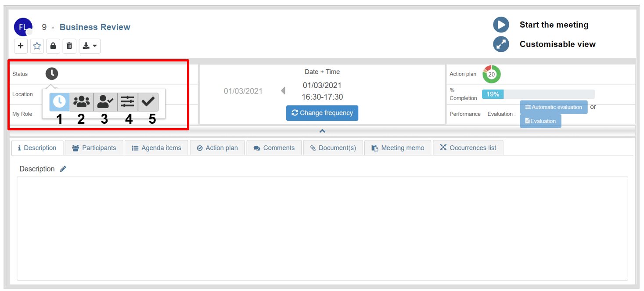Select the sliders status icon
This screenshot has height=291, width=644.
pyautogui.click(x=128, y=102)
